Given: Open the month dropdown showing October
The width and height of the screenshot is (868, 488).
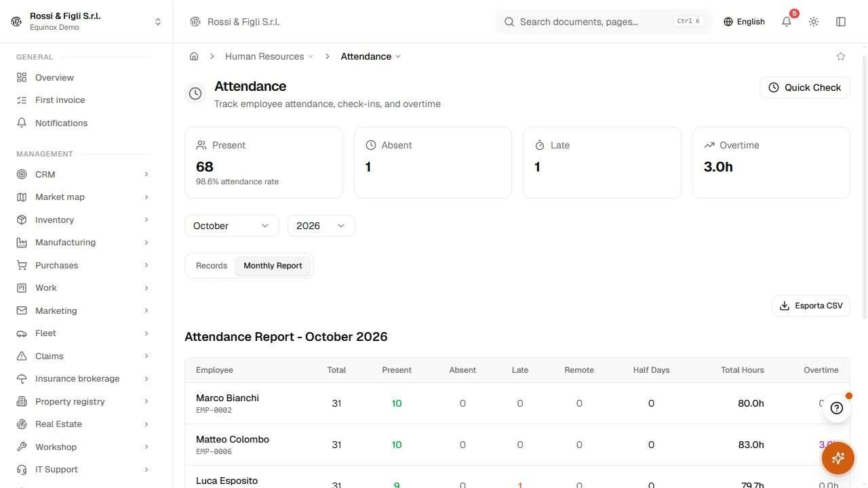Looking at the screenshot, I should pyautogui.click(x=232, y=226).
